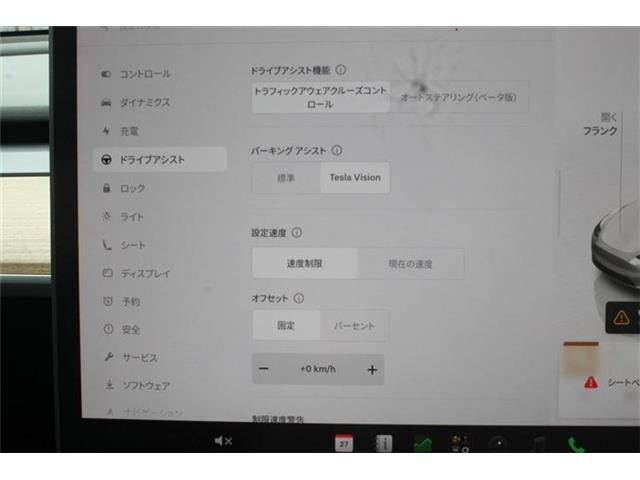Open the music note app icon
The width and height of the screenshot is (640, 480).
tap(539, 444)
